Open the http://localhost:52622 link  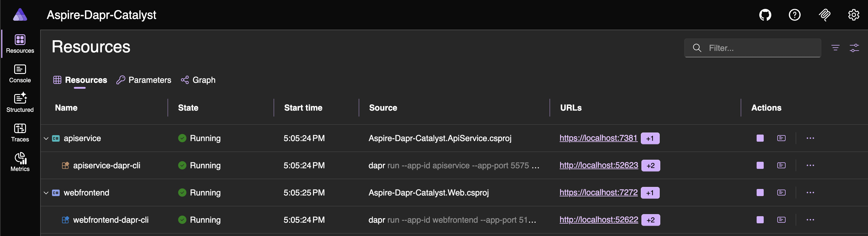tap(599, 220)
